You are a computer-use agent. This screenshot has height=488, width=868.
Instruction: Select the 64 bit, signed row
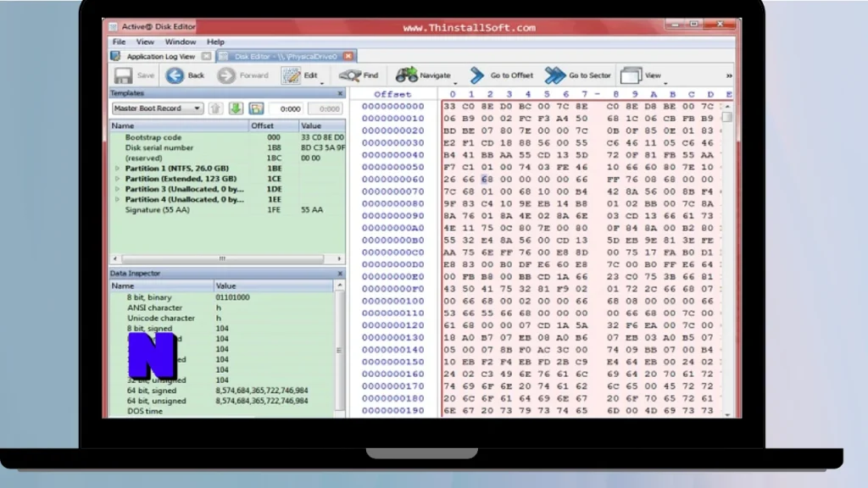click(x=222, y=391)
